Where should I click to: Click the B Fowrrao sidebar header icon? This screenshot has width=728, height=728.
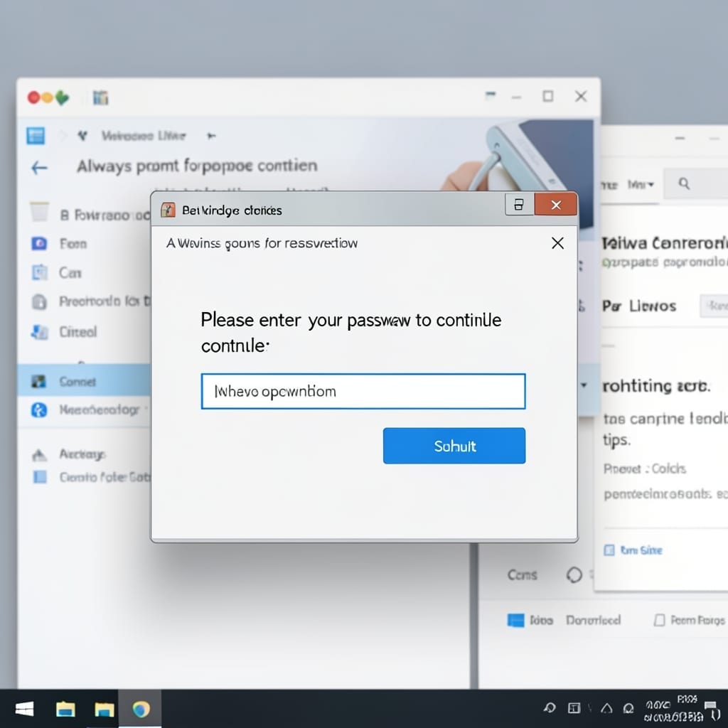click(40, 212)
